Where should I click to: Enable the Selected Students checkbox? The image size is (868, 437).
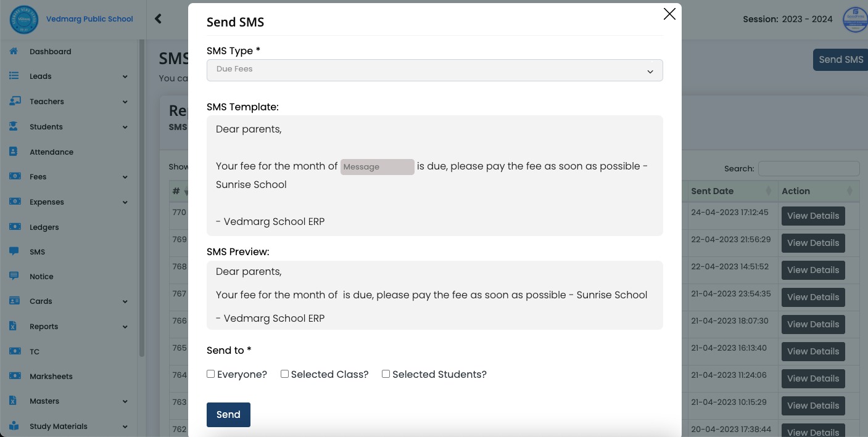click(x=386, y=374)
